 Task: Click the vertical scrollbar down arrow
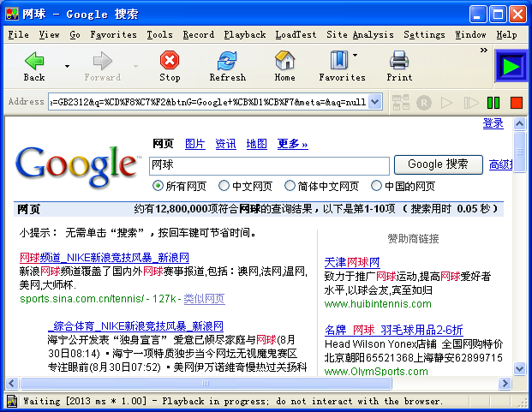tap(519, 368)
